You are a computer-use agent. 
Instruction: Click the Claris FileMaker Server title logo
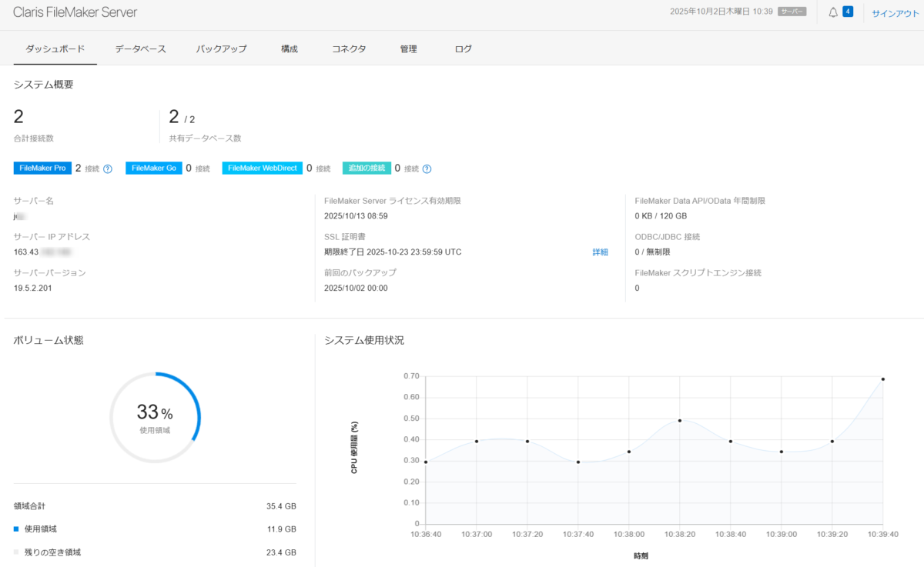[x=75, y=13]
